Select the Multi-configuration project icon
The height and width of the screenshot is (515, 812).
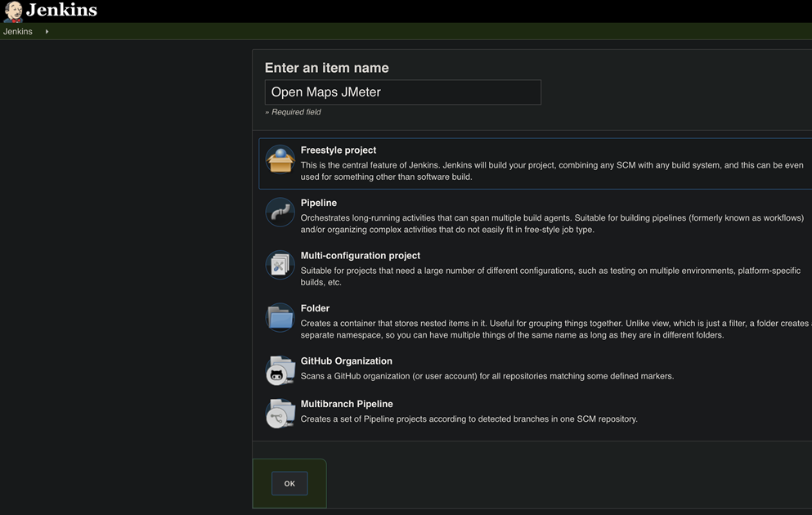[280, 265]
